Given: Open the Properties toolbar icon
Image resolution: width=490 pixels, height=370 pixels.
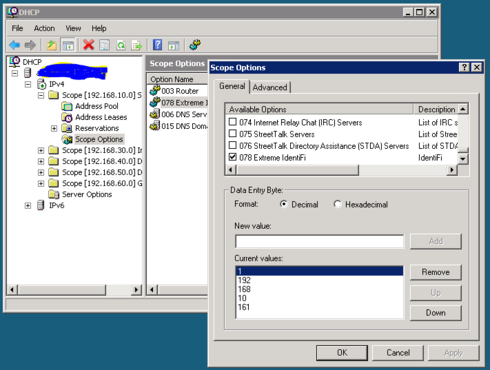Looking at the screenshot, I should pos(105,45).
